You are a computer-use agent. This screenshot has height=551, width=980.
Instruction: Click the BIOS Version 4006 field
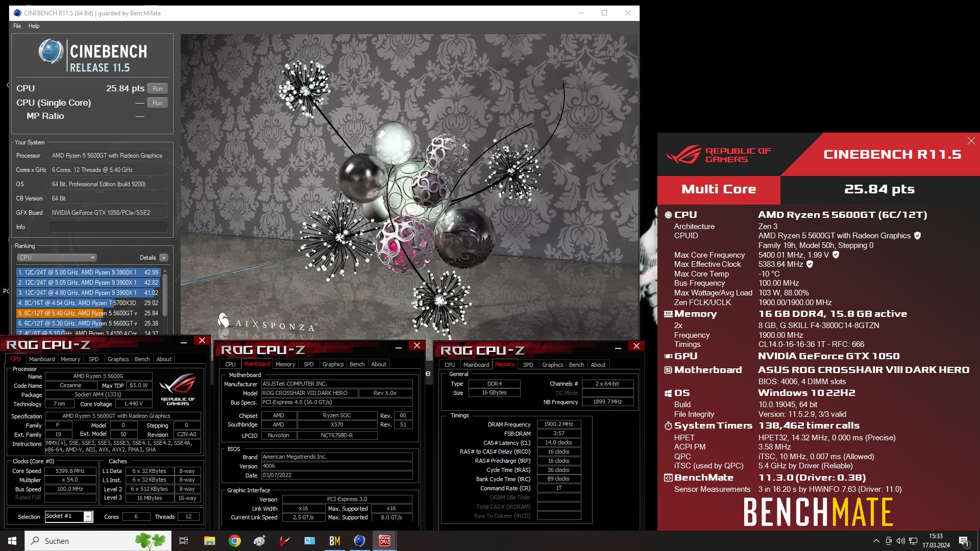[337, 466]
